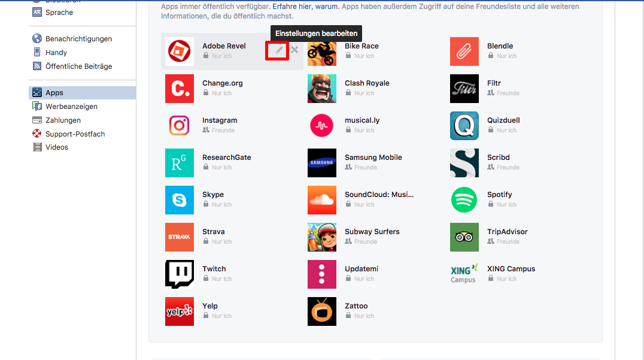644x360 pixels.
Task: Click the Twitch app icon
Action: 180,274
